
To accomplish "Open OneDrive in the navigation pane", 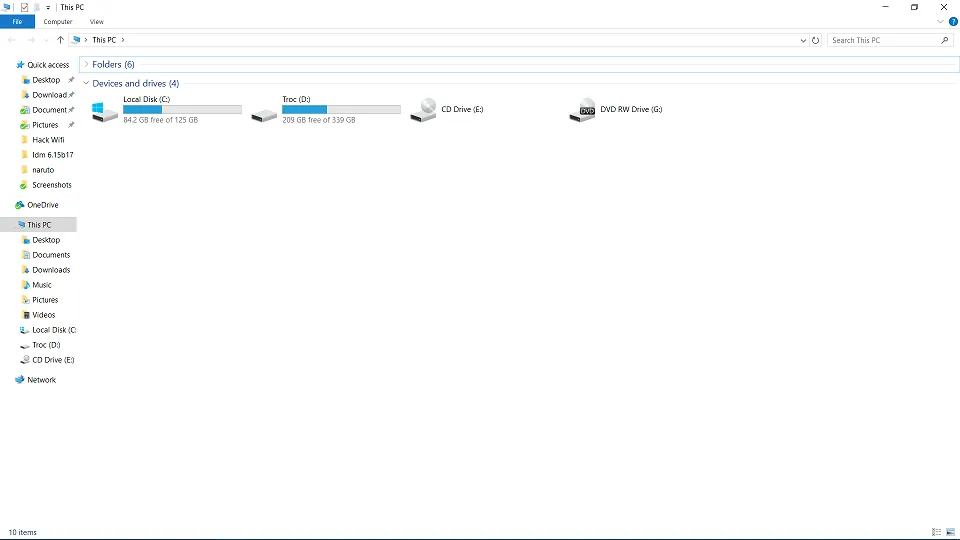I will tap(42, 205).
